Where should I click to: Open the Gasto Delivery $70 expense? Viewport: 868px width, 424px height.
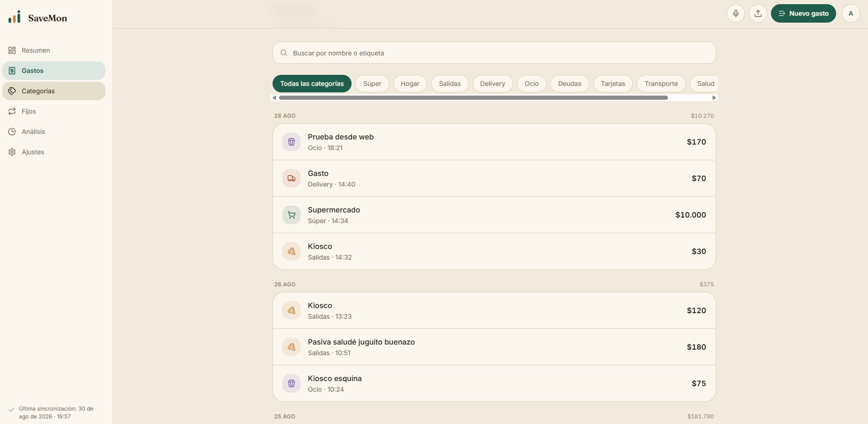(x=494, y=178)
